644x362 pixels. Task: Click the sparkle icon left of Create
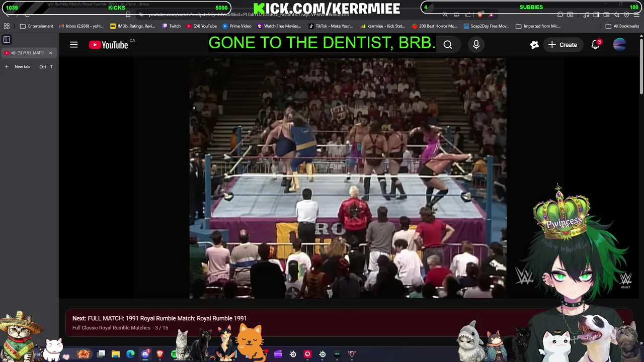tap(534, 45)
